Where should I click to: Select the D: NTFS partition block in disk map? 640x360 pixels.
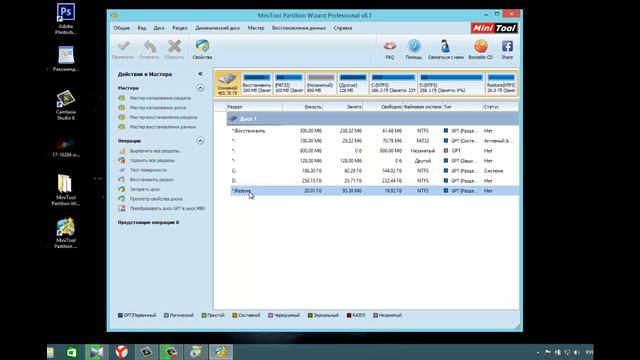click(451, 84)
